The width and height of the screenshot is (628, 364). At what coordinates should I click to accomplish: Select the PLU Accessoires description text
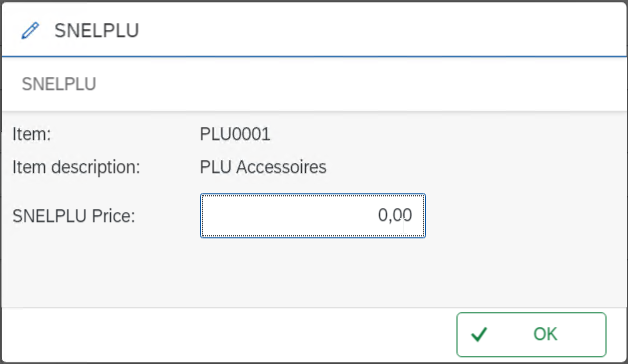tap(263, 167)
